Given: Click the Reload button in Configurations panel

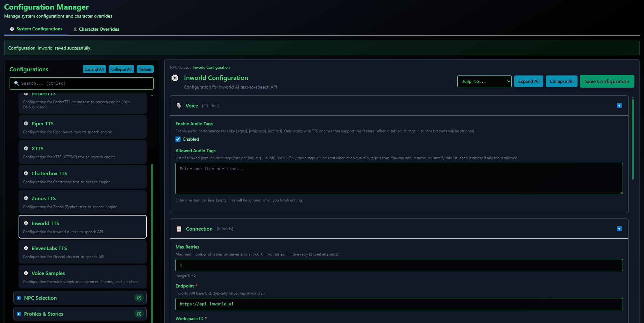Looking at the screenshot, I should coord(145,69).
